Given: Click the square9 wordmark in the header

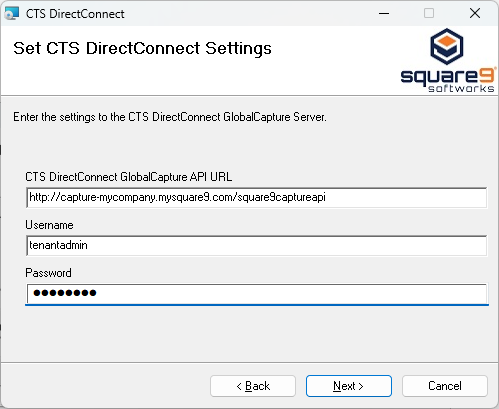Looking at the screenshot, I should click(x=448, y=76).
